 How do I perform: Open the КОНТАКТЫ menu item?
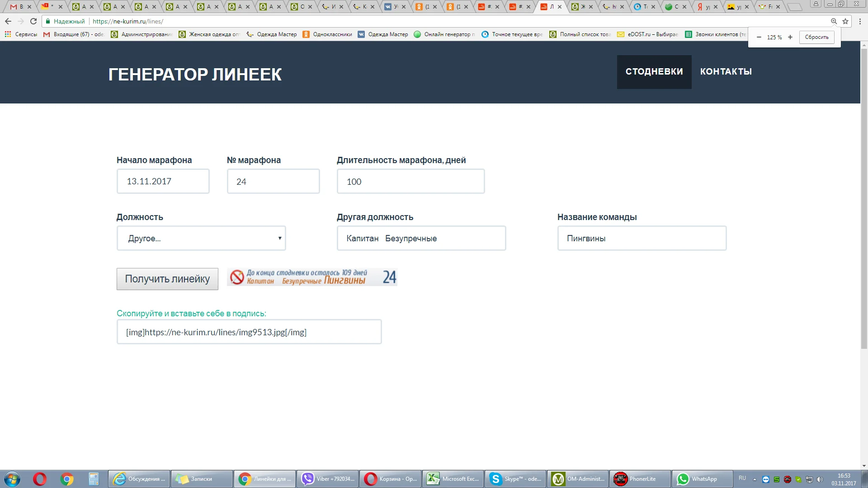coord(726,72)
